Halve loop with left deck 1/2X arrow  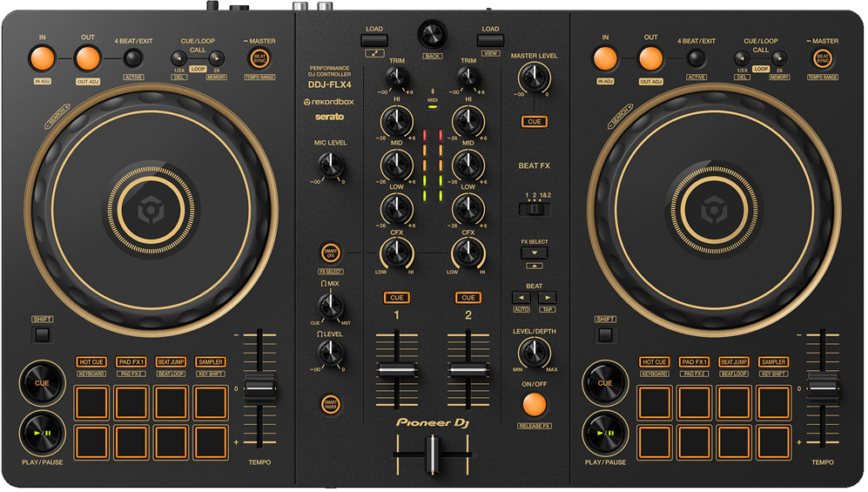pyautogui.click(x=178, y=58)
